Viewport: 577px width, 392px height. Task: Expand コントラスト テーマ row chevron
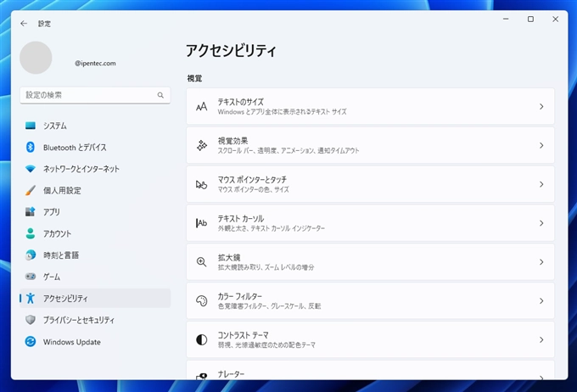(x=541, y=339)
